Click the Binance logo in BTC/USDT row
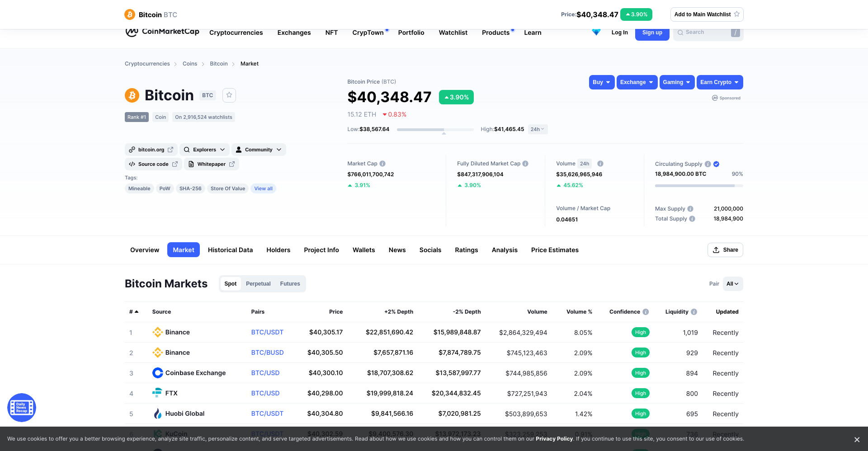 point(157,332)
